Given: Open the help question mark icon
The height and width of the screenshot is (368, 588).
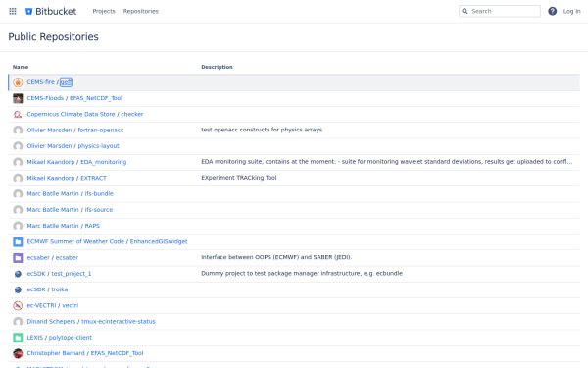Looking at the screenshot, I should click(x=552, y=11).
